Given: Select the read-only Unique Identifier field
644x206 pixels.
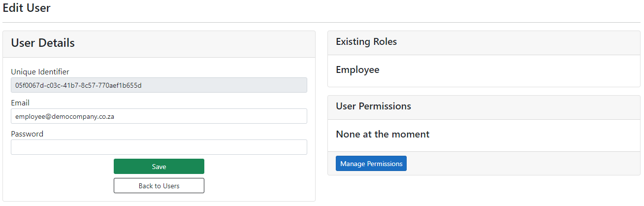Looking at the screenshot, I should pyautogui.click(x=159, y=85).
